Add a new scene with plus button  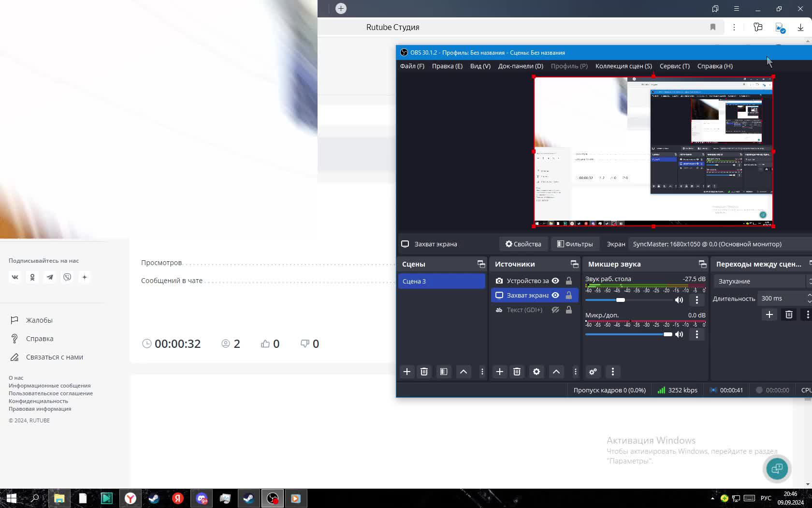(x=407, y=372)
